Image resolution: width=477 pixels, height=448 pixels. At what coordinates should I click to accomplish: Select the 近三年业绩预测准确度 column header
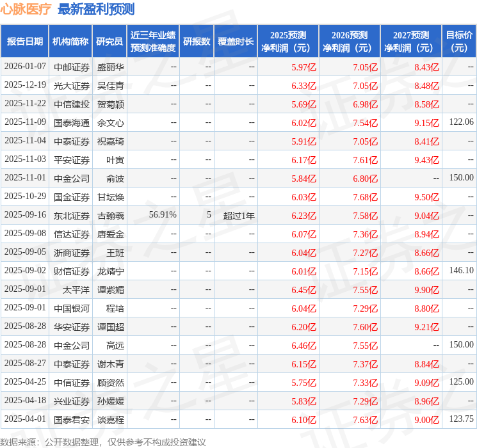[152, 42]
